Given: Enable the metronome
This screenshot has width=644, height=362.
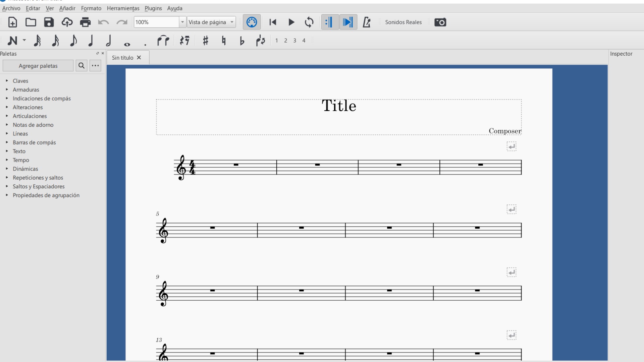Looking at the screenshot, I should (x=366, y=22).
